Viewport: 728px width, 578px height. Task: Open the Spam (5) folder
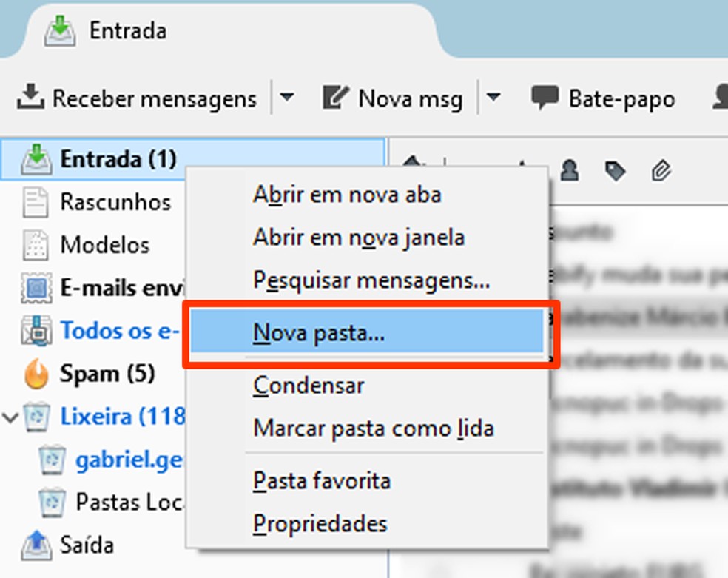point(107,374)
